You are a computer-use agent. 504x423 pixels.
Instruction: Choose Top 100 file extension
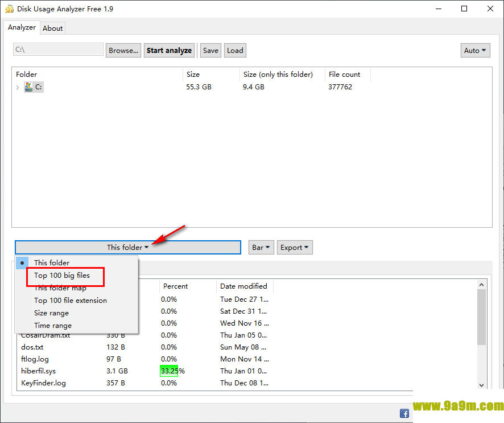pyautogui.click(x=76, y=301)
